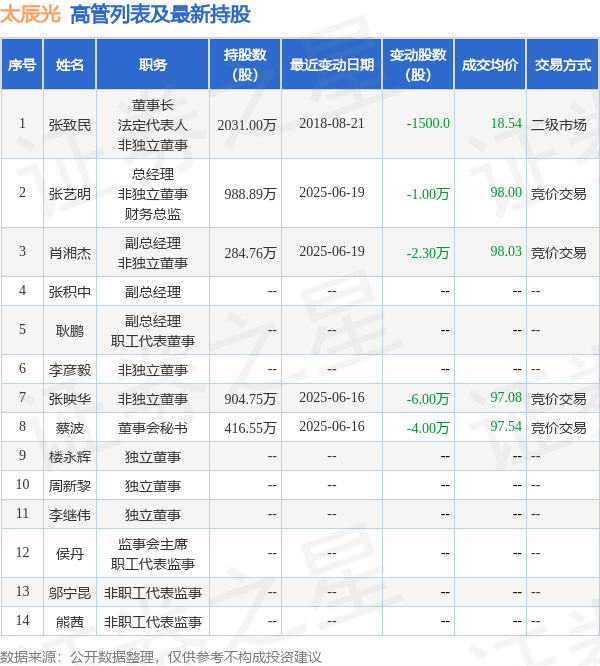Select the name 张积中
Image resolution: width=600 pixels, height=666 pixels.
tap(70, 292)
